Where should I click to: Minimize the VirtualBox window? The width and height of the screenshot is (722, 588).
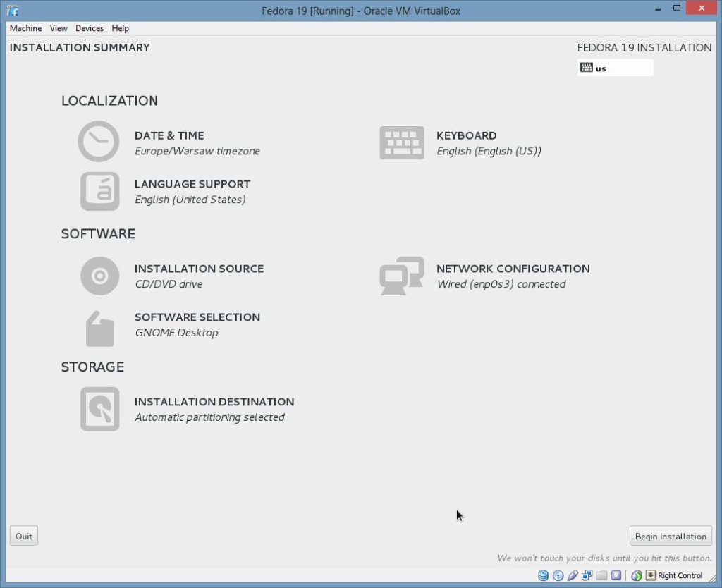[659, 8]
